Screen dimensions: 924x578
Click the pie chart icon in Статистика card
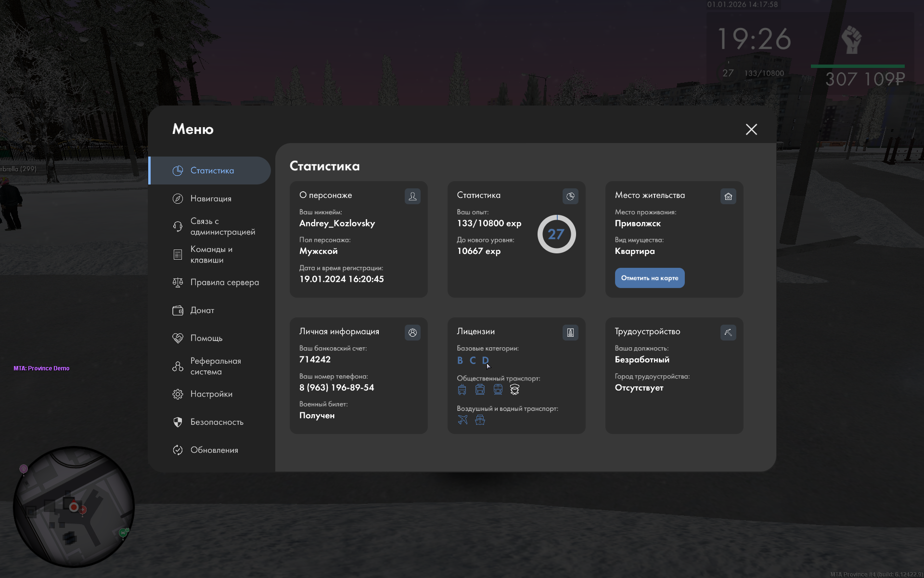pyautogui.click(x=570, y=196)
